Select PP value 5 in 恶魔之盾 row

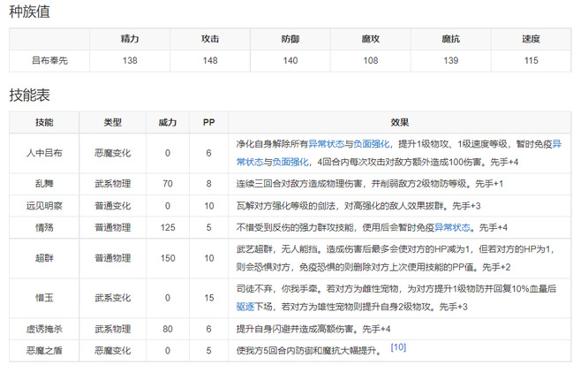(x=209, y=351)
